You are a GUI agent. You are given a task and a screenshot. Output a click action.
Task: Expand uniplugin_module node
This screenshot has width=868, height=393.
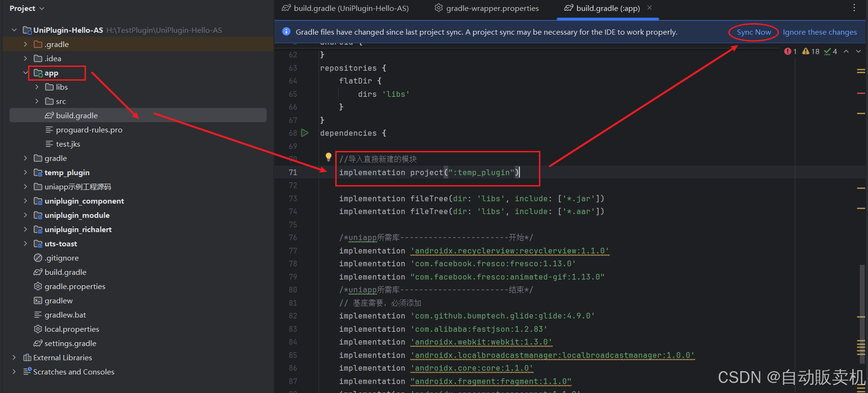(26, 215)
